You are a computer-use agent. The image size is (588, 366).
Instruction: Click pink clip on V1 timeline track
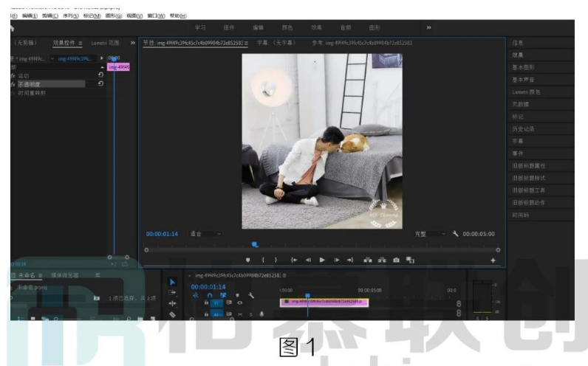pos(324,302)
